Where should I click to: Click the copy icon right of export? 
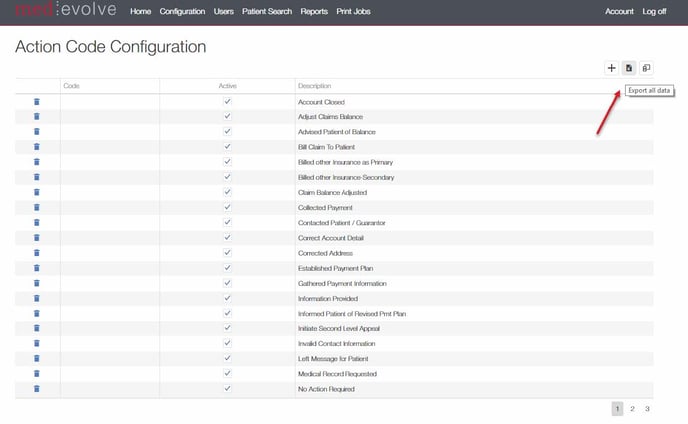click(647, 68)
